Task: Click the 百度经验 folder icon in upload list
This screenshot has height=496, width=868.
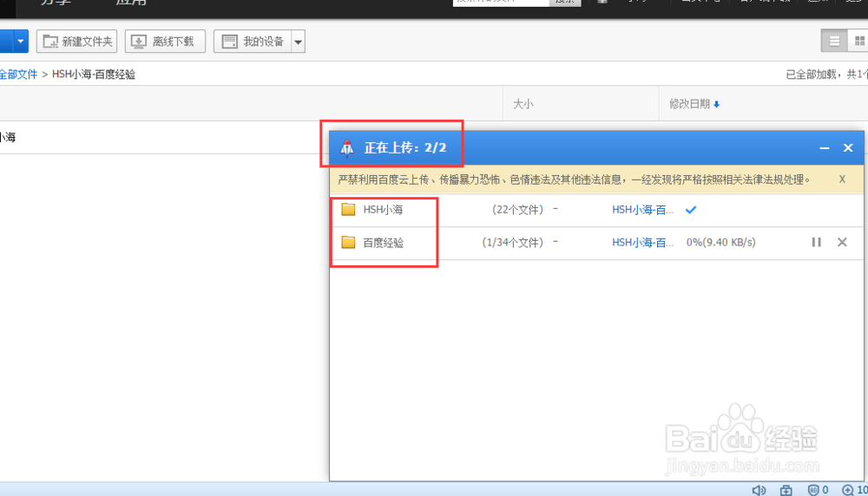Action: [348, 242]
